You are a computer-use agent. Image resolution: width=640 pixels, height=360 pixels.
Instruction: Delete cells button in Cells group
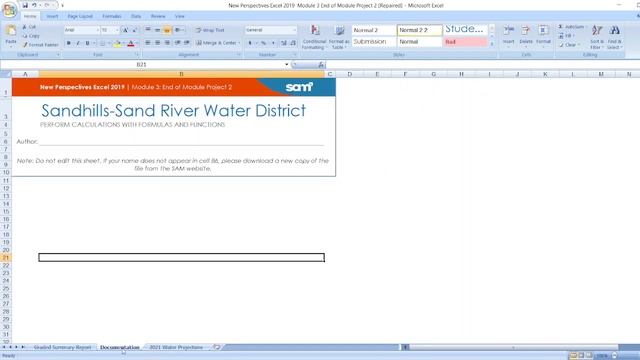tap(526, 36)
